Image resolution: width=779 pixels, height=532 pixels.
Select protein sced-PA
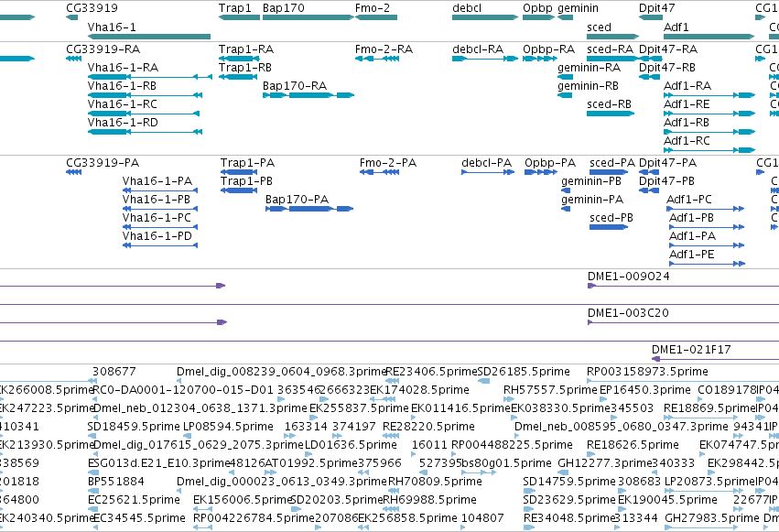click(x=612, y=163)
